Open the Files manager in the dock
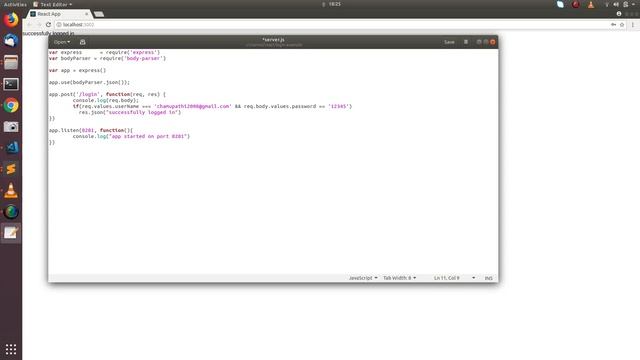 point(11,62)
